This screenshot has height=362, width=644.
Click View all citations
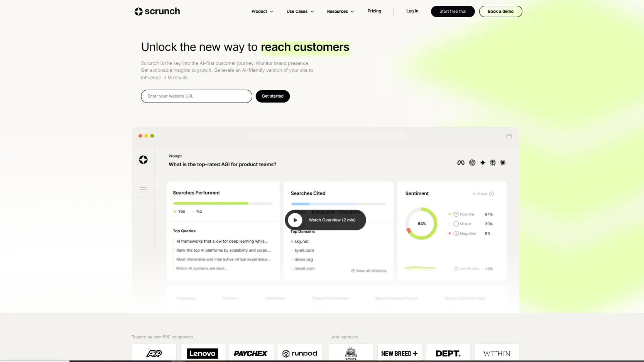click(368, 270)
